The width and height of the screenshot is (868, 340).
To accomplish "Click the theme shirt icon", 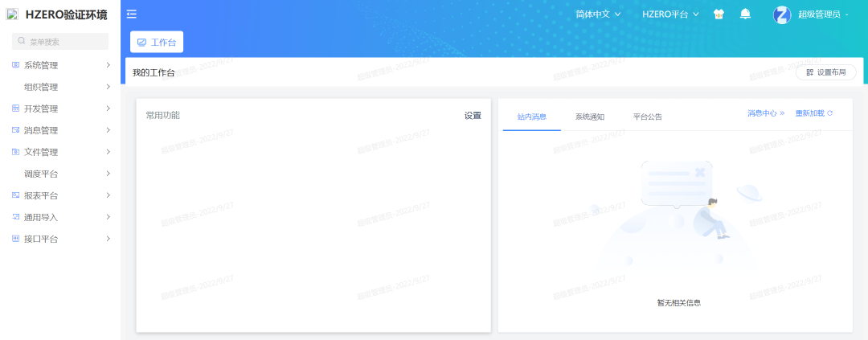I will pyautogui.click(x=719, y=14).
